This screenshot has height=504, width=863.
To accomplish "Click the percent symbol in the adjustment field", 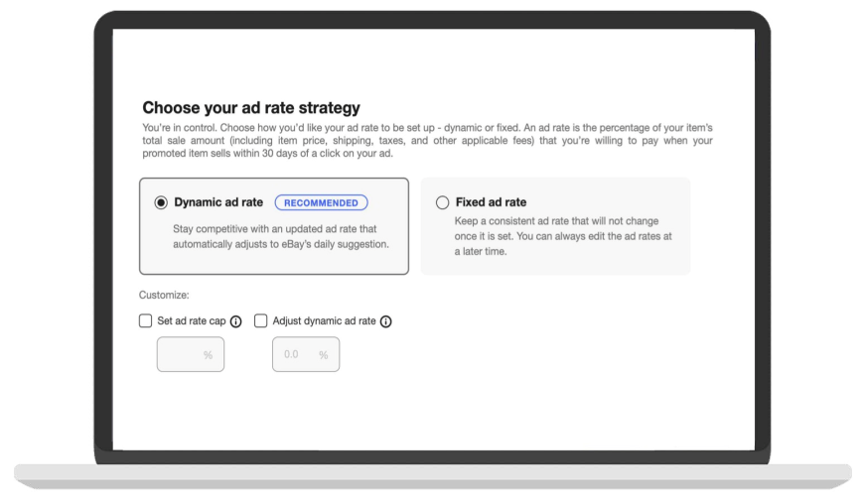I will click(x=323, y=355).
